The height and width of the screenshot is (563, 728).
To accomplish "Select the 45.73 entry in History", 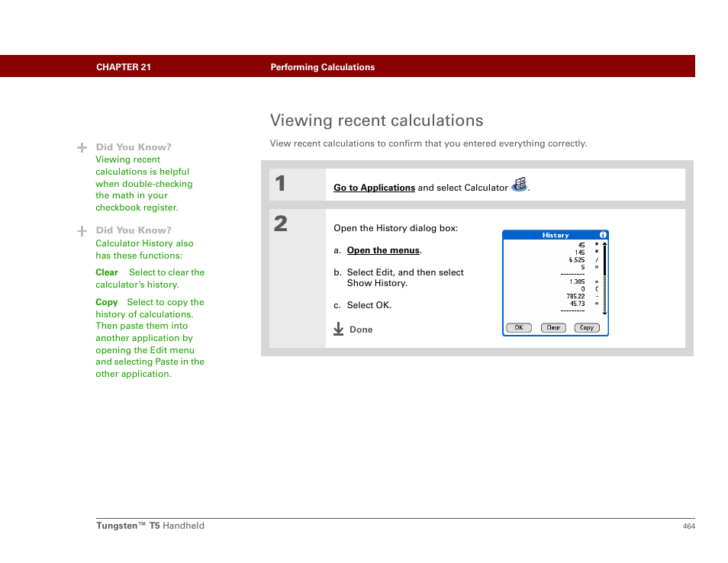I will click(x=578, y=304).
